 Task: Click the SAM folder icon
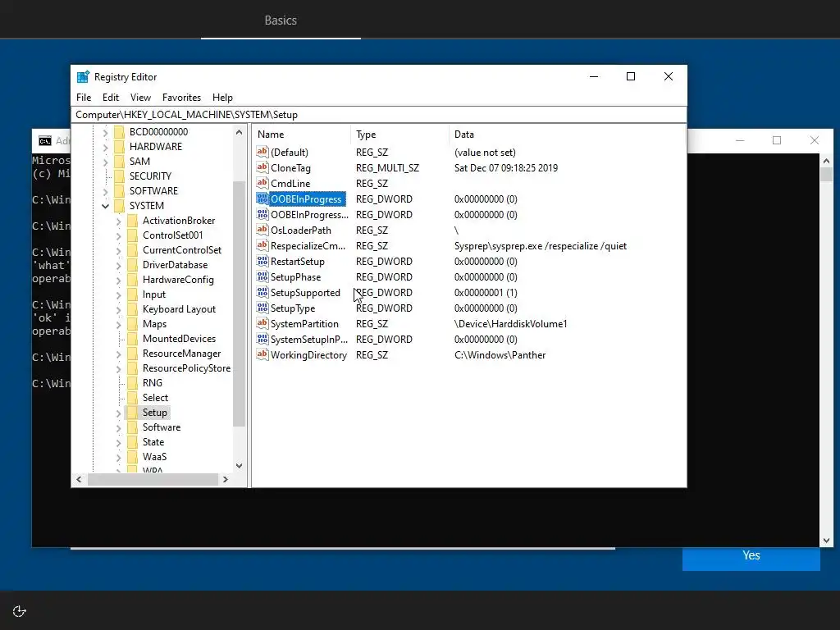pyautogui.click(x=120, y=162)
